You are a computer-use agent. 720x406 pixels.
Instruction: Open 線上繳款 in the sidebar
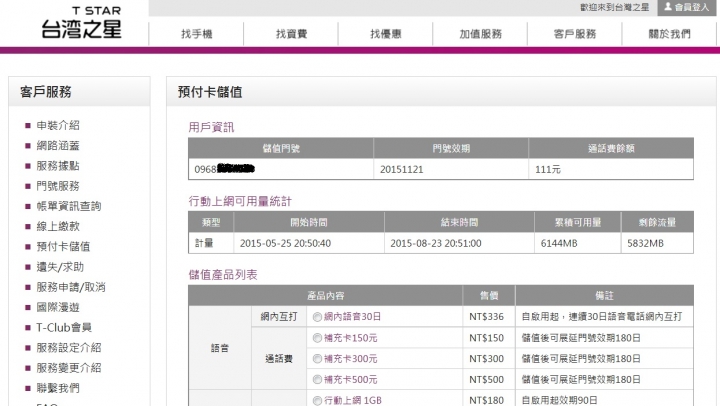pos(58,226)
